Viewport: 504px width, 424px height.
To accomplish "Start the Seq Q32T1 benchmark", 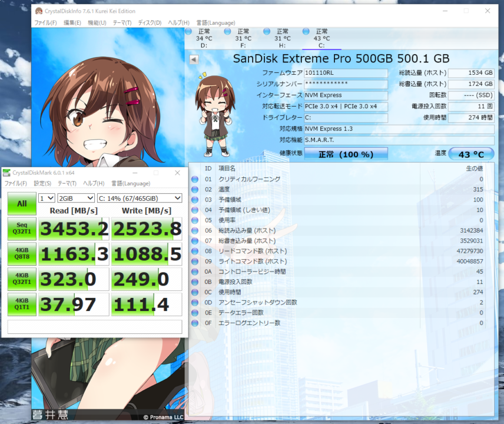I will pyautogui.click(x=22, y=229).
